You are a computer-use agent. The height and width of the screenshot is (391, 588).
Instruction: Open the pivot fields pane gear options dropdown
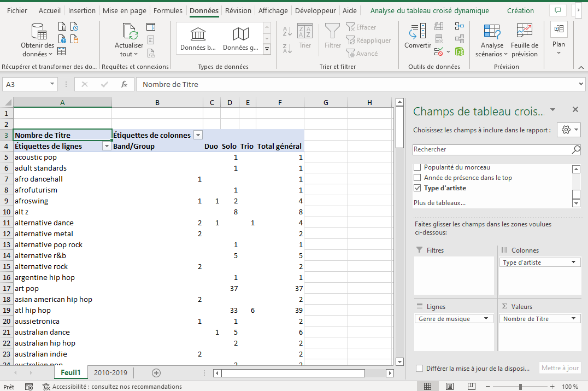[x=569, y=130]
